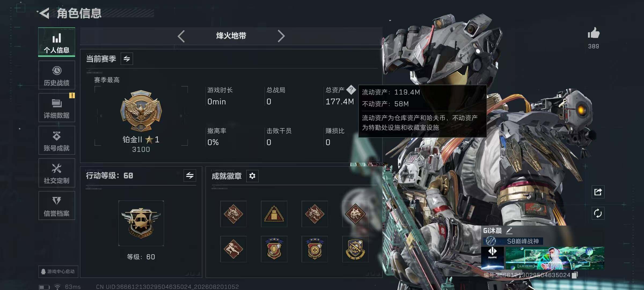Click the 总资产 question mark help icon
The height and width of the screenshot is (290, 644).
(351, 90)
